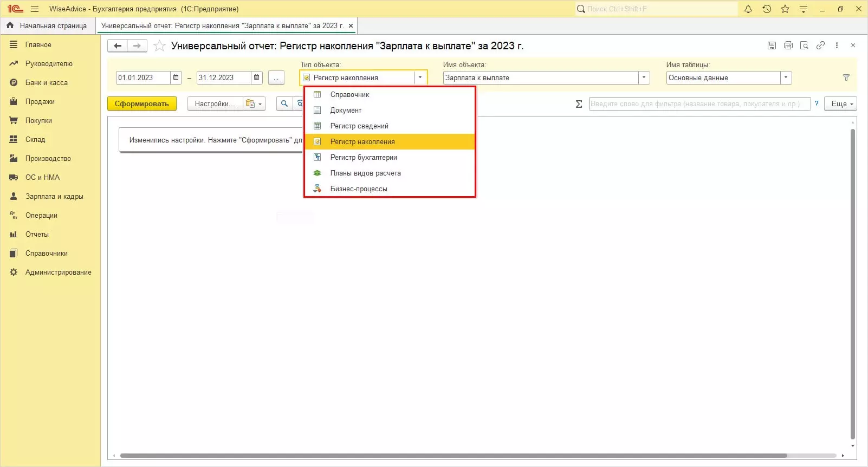Click the start date field 01.01.2023
Screen dimensions: 868x467
tap(143, 77)
